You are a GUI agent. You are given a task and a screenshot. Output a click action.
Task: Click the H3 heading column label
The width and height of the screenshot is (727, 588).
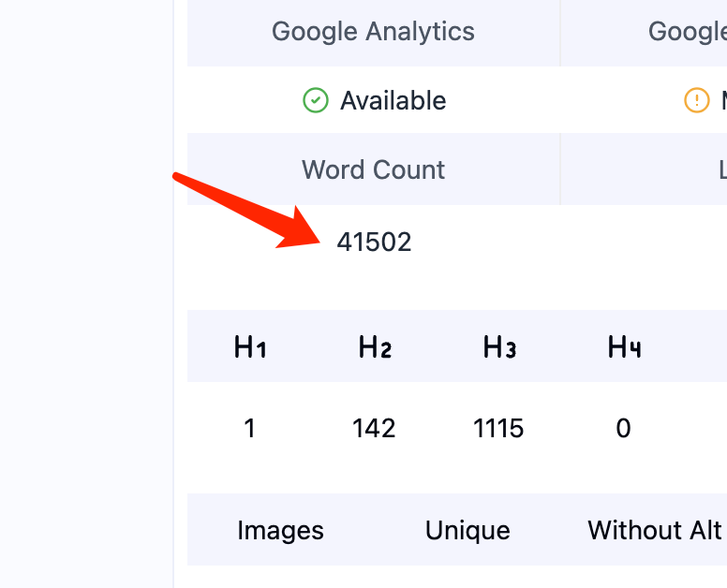coord(499,346)
